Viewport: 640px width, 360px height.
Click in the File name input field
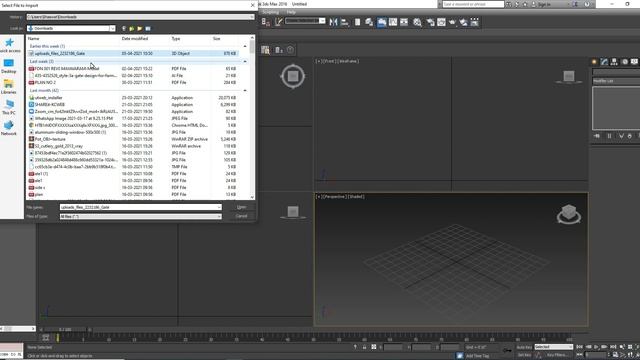click(x=138, y=207)
